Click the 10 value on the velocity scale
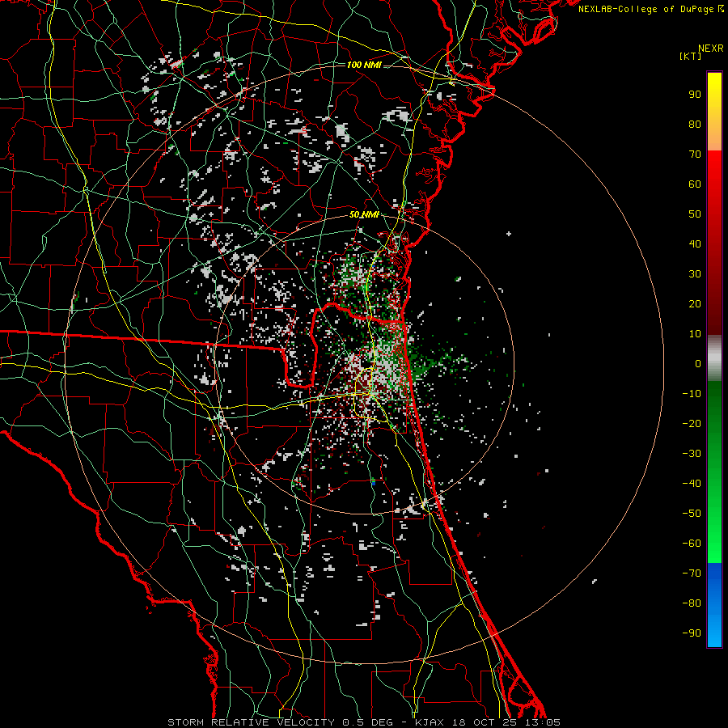The image size is (728, 728). 695,334
